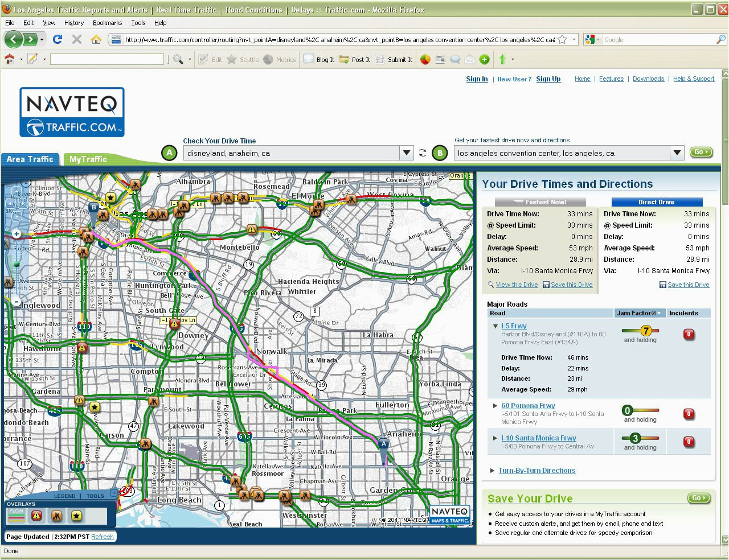Click the Google search input field

(658, 39)
